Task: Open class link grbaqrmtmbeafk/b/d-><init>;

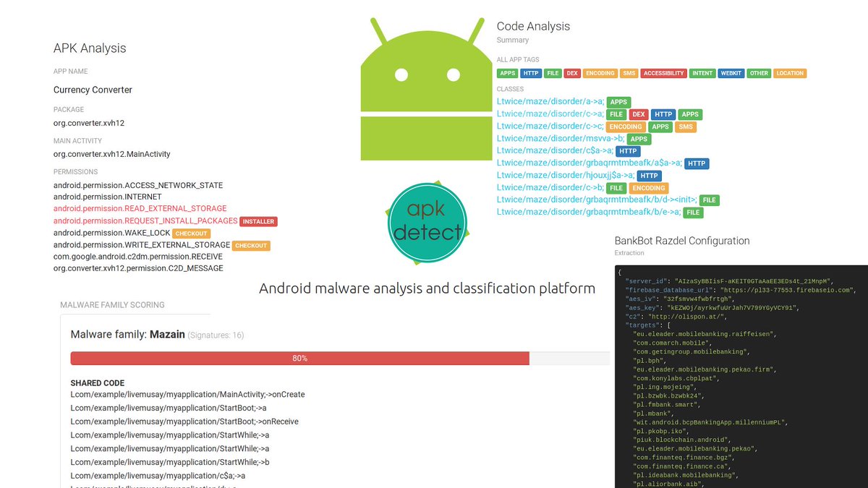Action: (x=597, y=200)
